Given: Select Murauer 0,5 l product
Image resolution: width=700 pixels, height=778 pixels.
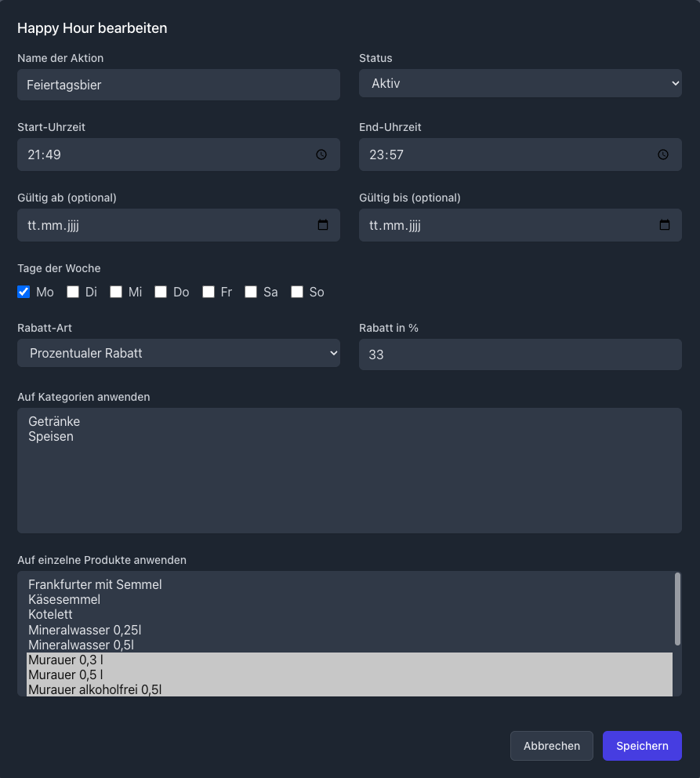Looking at the screenshot, I should coord(65,674).
